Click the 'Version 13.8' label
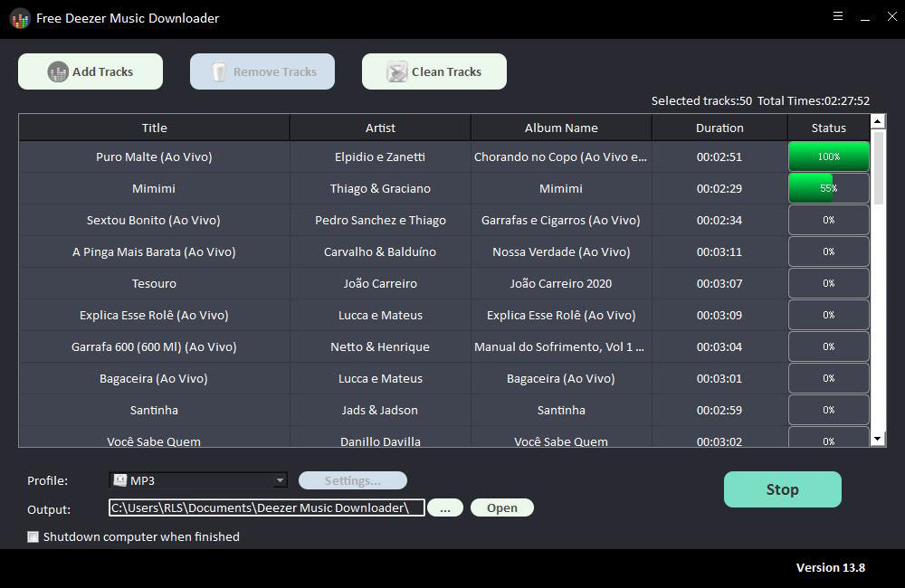Image resolution: width=905 pixels, height=588 pixels. tap(831, 568)
